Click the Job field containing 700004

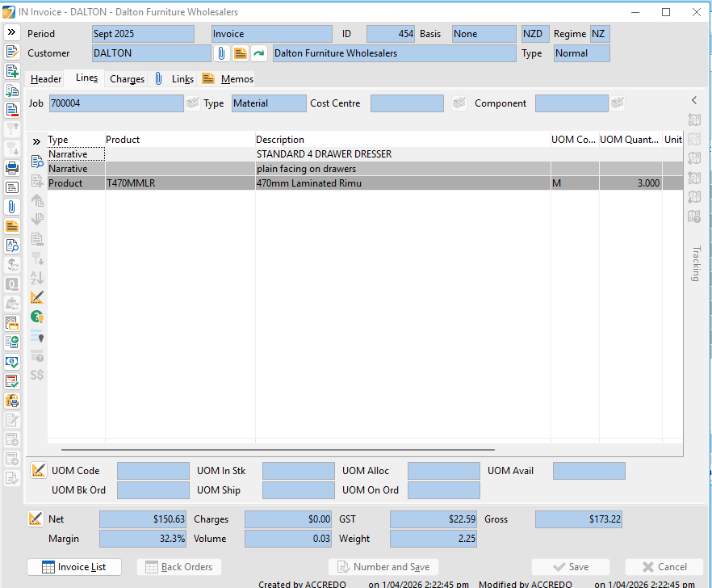116,103
